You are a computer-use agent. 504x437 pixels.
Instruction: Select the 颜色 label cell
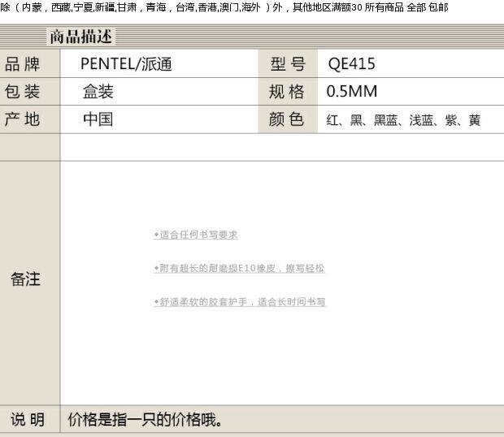tap(288, 119)
